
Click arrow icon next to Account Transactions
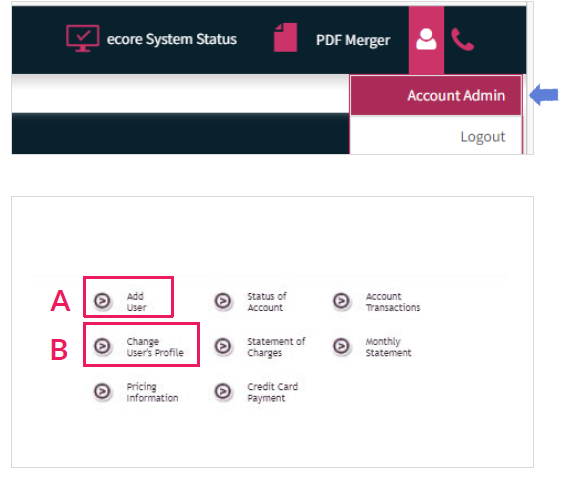tap(341, 301)
